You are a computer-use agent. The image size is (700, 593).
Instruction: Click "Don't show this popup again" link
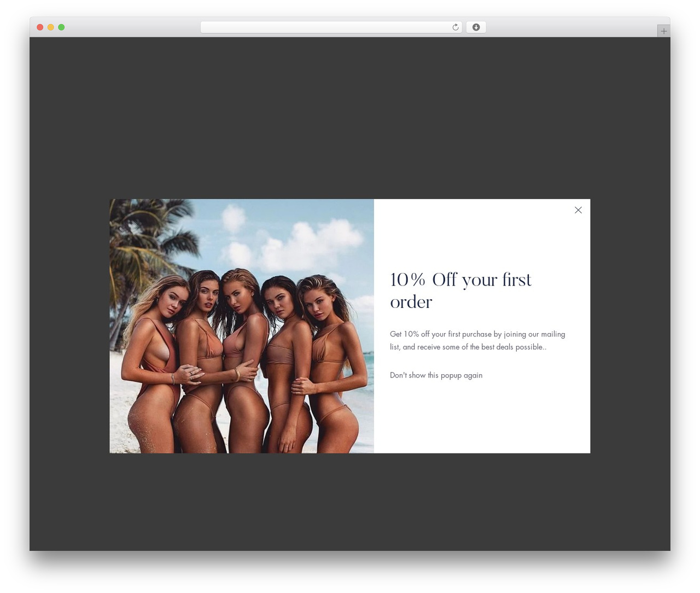click(x=436, y=375)
